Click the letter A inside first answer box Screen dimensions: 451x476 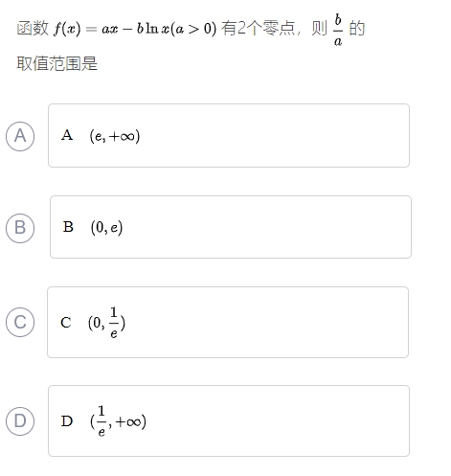(x=67, y=135)
